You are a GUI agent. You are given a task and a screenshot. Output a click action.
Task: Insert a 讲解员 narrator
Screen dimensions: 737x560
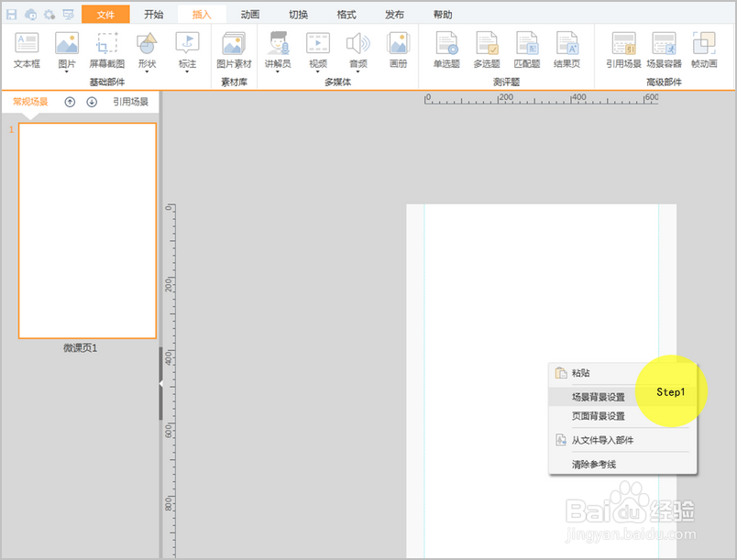(278, 50)
